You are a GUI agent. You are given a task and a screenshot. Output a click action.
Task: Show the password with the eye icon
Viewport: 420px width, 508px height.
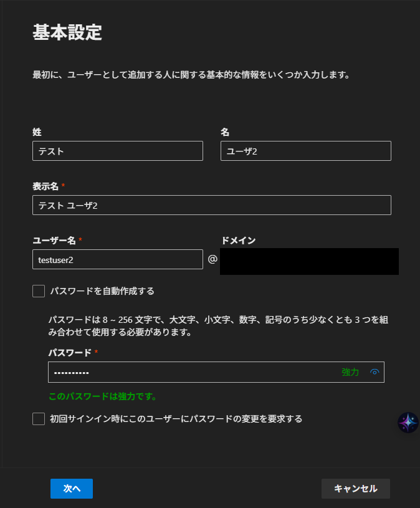coord(375,372)
